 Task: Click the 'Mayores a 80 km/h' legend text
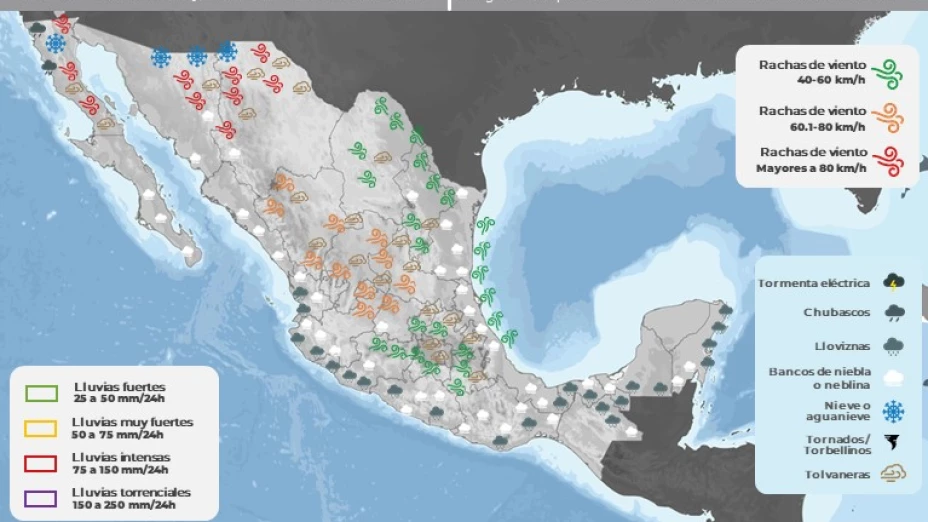pyautogui.click(x=811, y=168)
